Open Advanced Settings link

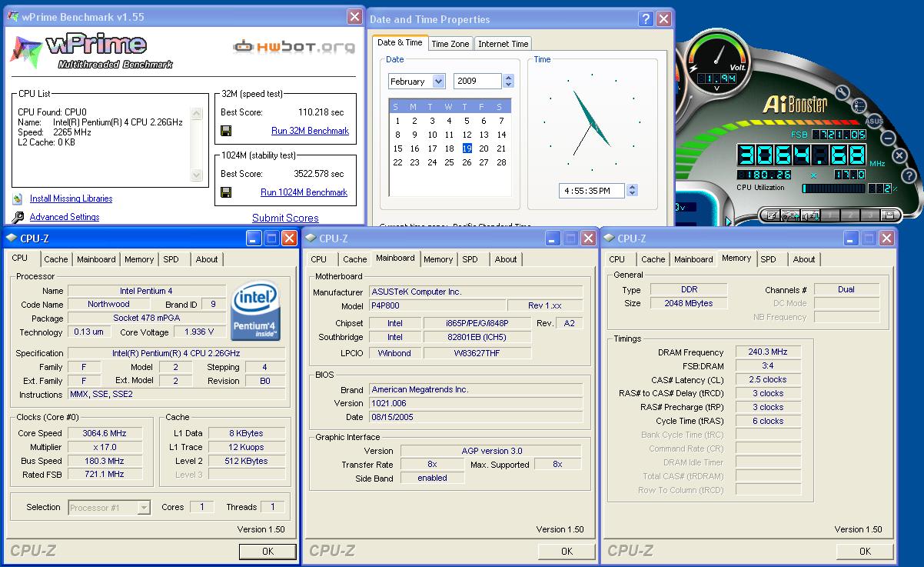pos(65,218)
